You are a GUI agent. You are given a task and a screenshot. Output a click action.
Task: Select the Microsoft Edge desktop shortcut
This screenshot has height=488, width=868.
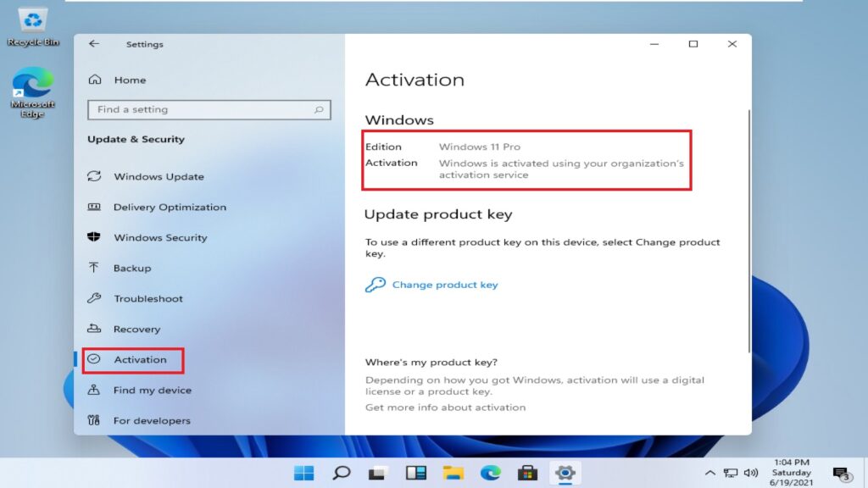33,92
